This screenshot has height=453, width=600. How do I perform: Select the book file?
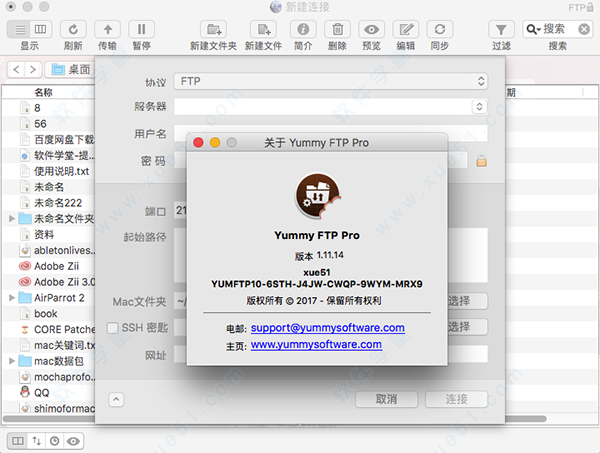click(x=46, y=314)
